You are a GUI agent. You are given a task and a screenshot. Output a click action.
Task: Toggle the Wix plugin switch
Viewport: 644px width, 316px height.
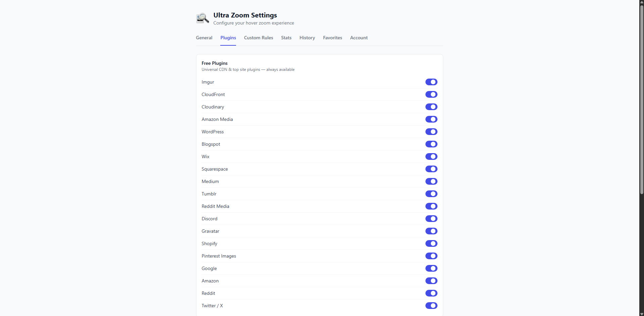(431, 156)
